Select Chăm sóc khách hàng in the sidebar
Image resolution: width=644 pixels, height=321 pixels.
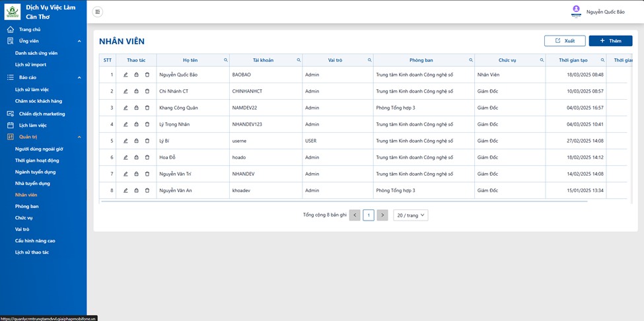point(38,101)
